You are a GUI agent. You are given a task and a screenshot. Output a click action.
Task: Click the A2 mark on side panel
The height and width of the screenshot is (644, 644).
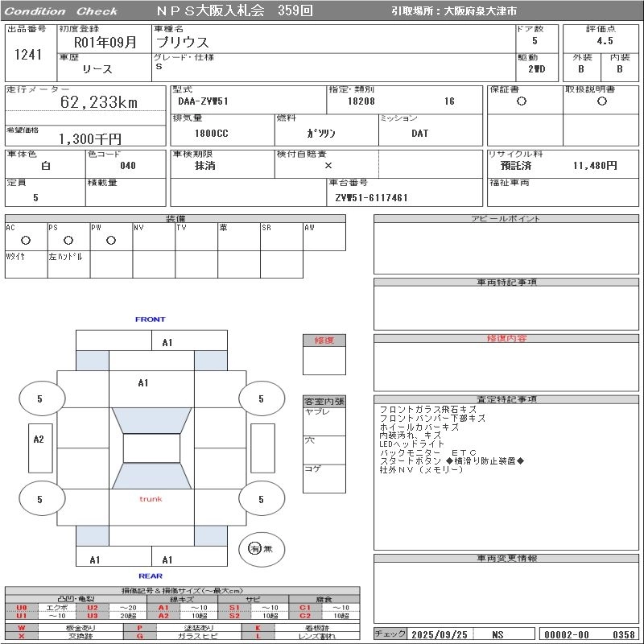[39, 439]
